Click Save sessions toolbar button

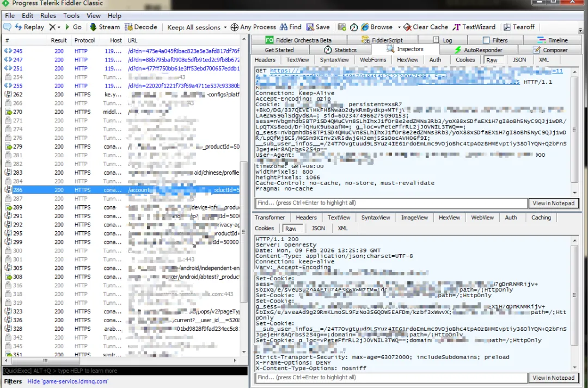318,27
